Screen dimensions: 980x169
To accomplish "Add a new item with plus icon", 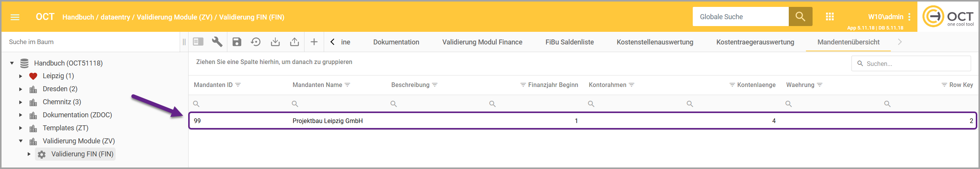I will pyautogui.click(x=314, y=42).
